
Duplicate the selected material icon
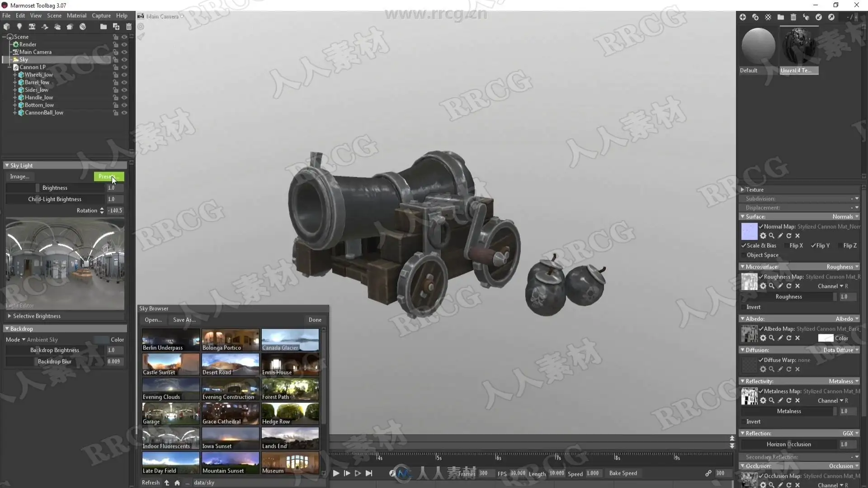coord(755,17)
